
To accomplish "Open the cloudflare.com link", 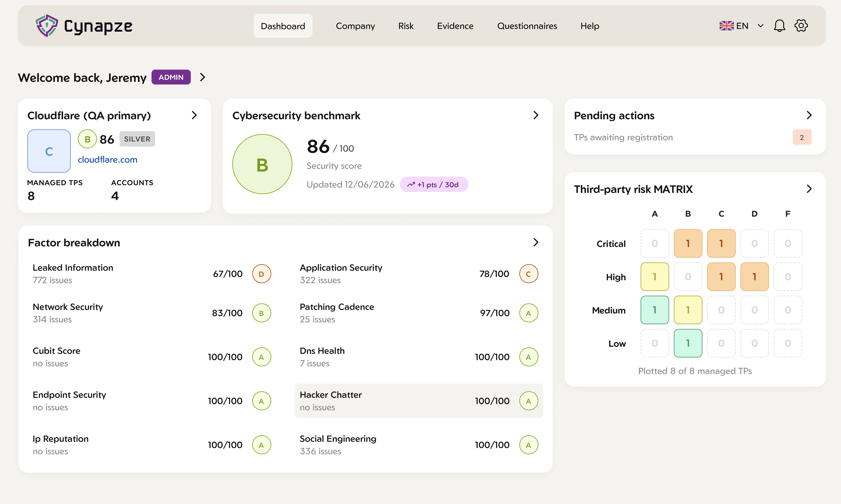I will click(108, 160).
